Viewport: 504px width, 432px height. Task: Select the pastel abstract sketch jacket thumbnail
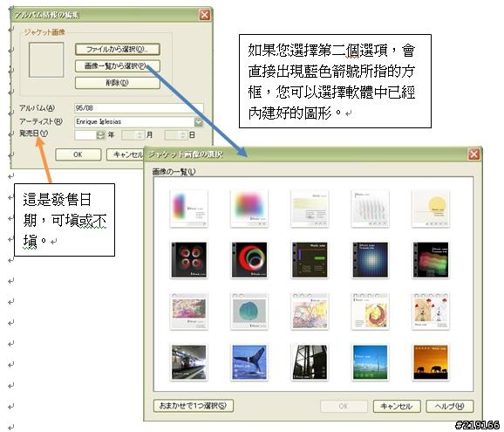[310, 312]
